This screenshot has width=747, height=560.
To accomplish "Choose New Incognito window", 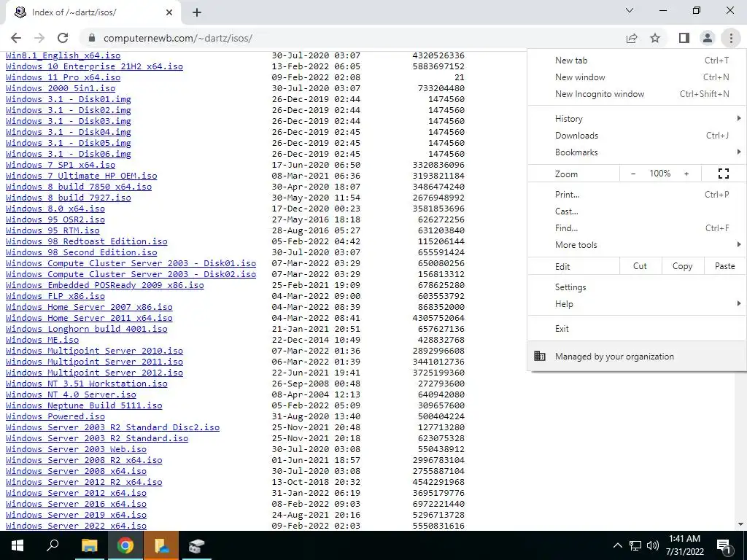I will pyautogui.click(x=637, y=94).
